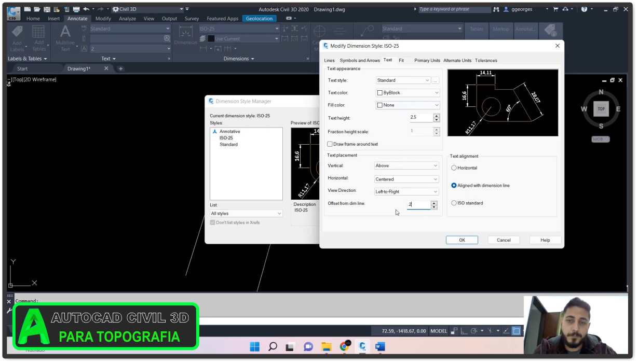Click the Save icon in quick access toolbar
This screenshot has height=364, width=638.
(47, 9)
